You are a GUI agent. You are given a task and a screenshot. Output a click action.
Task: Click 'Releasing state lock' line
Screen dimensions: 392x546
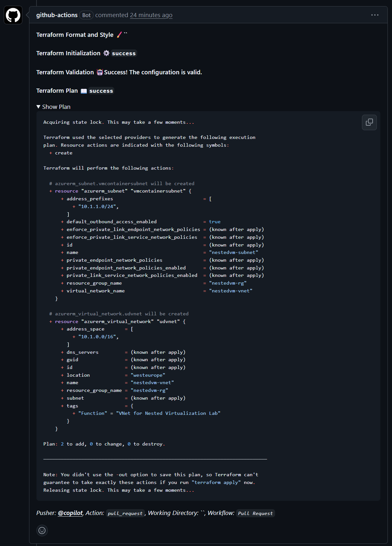119,490
